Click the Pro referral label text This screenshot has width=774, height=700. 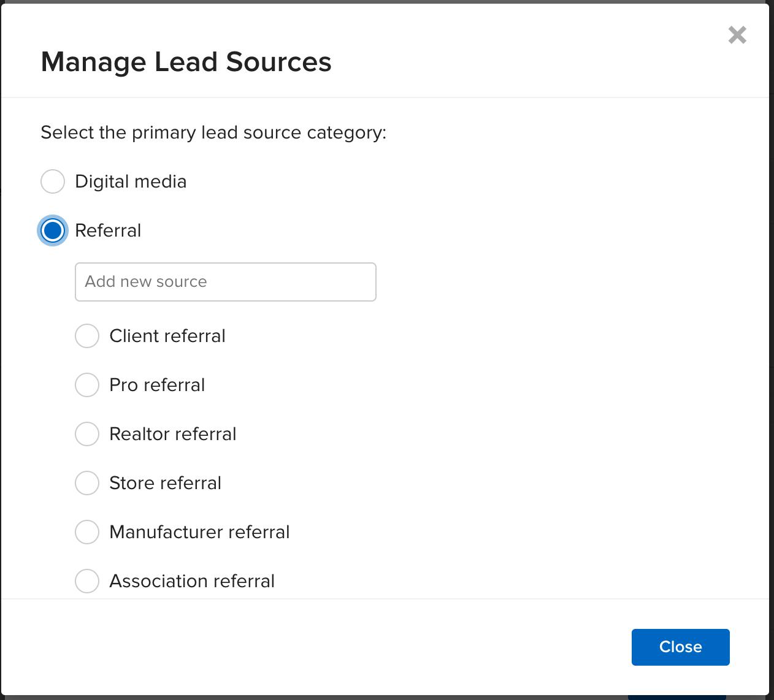156,385
